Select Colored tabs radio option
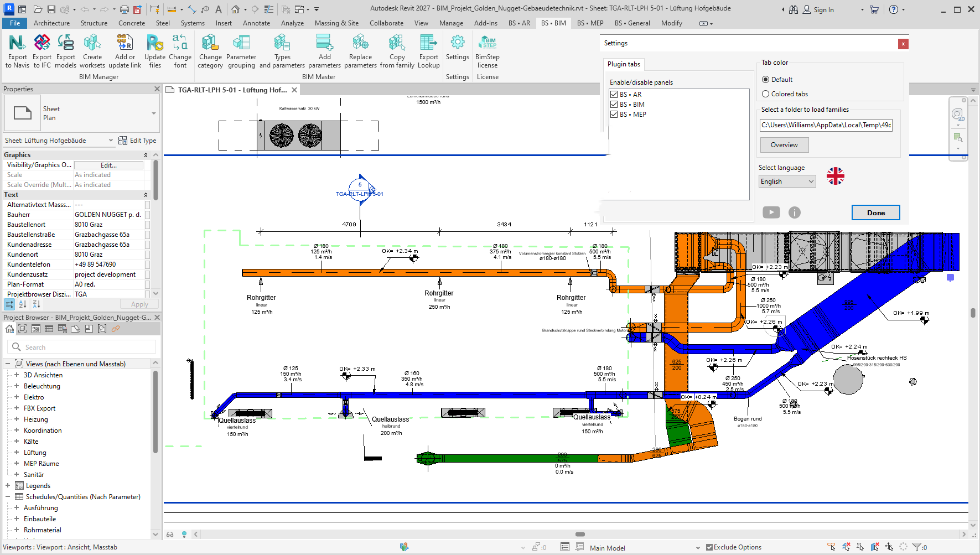Viewport: 980px width, 555px height. point(766,94)
